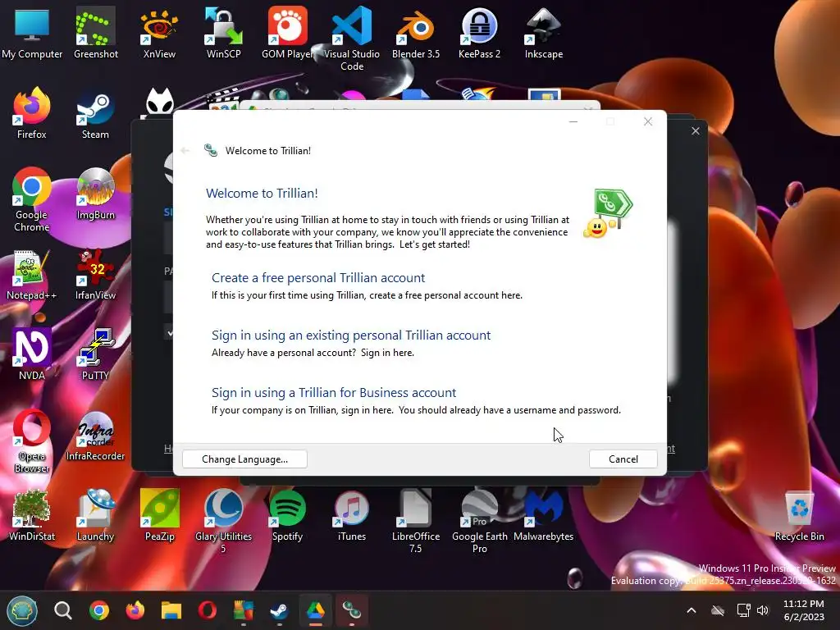Viewport: 840px width, 630px height.
Task: Open File Explorer from the taskbar
Action: (x=171, y=610)
